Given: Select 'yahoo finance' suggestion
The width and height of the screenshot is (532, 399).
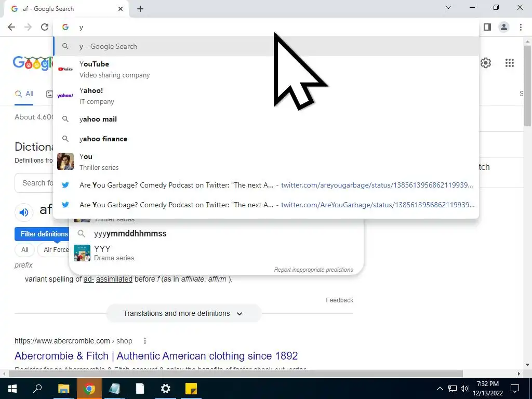Looking at the screenshot, I should (x=266, y=139).
